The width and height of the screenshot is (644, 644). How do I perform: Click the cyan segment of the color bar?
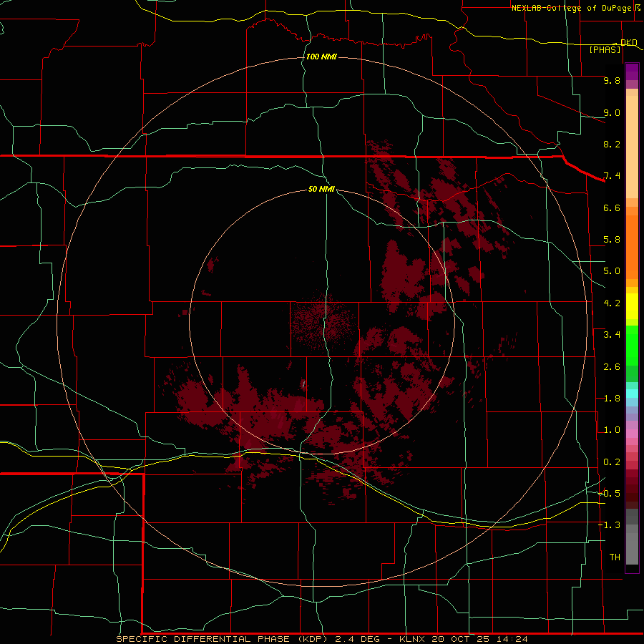pyautogui.click(x=632, y=393)
